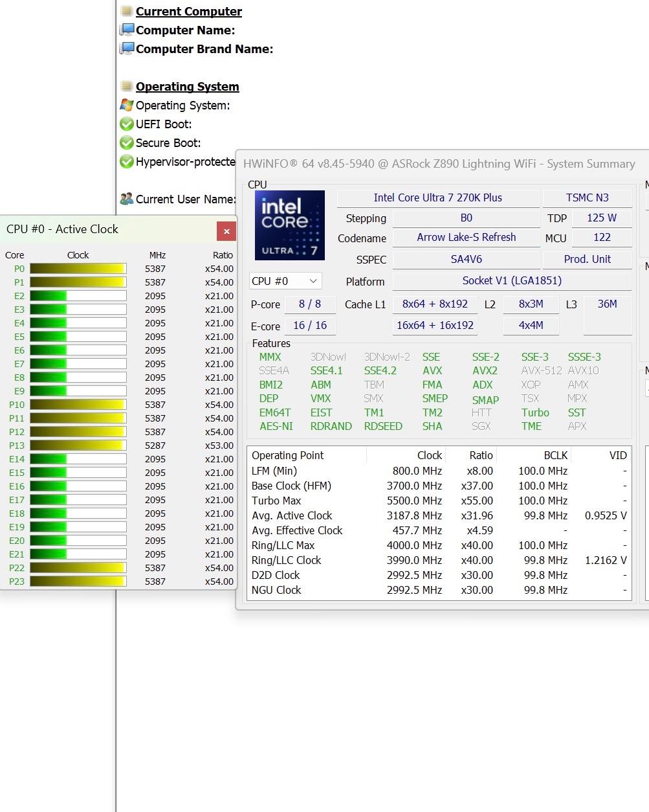
Task: Click the Ring/LLC Max row
Action: tap(439, 546)
